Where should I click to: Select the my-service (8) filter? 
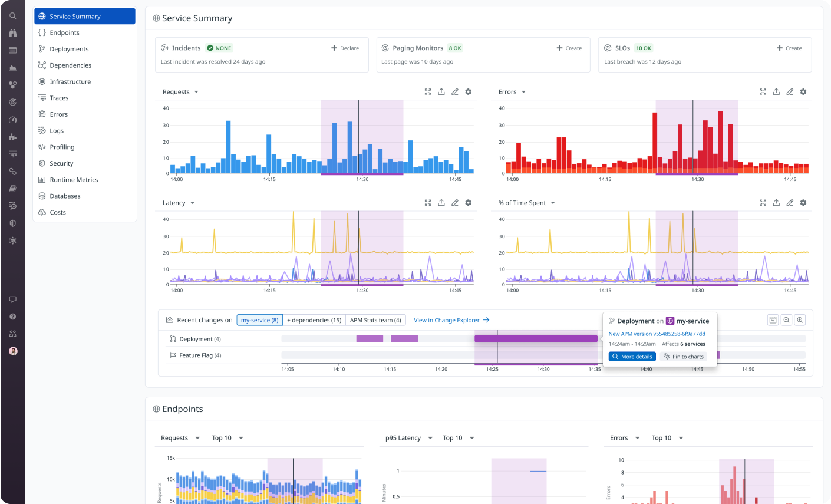click(x=259, y=320)
